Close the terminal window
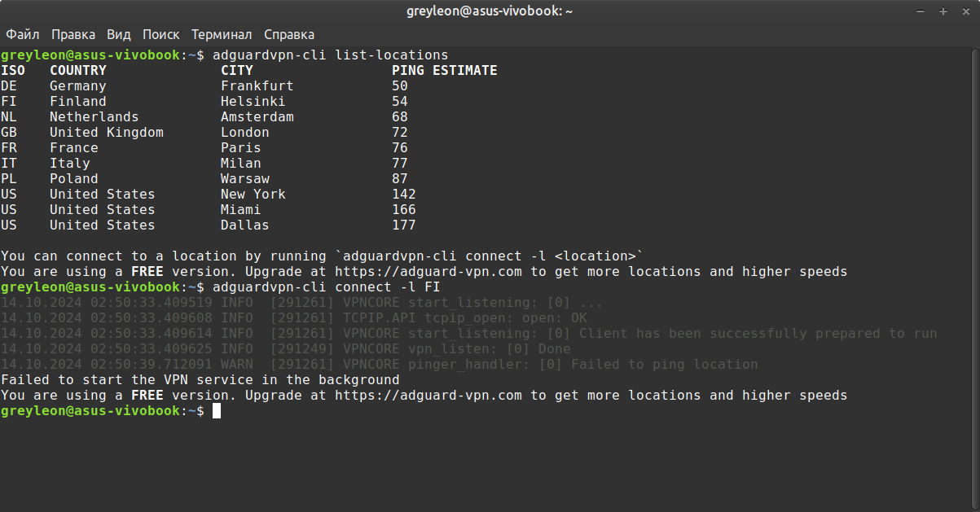The image size is (980, 512). click(964, 11)
